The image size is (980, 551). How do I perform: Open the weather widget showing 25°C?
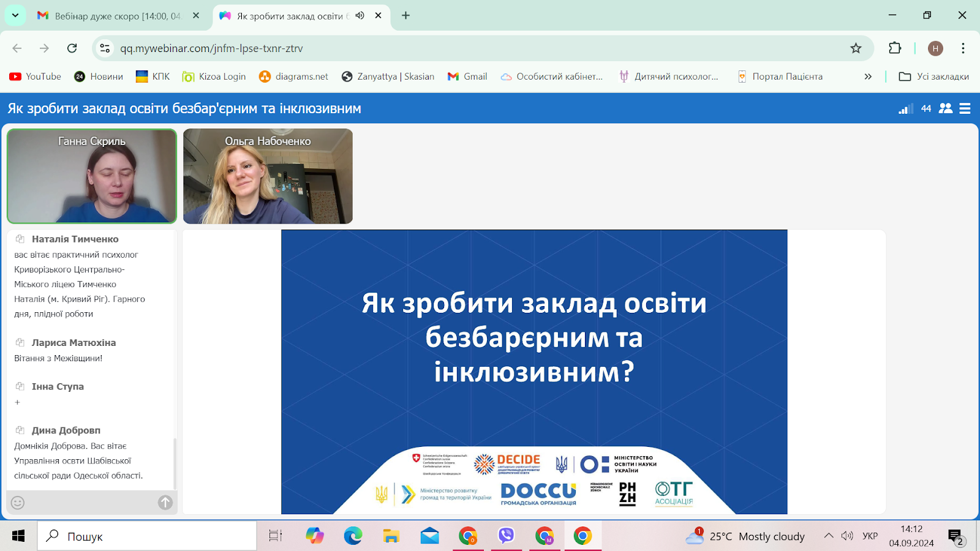[x=745, y=536]
